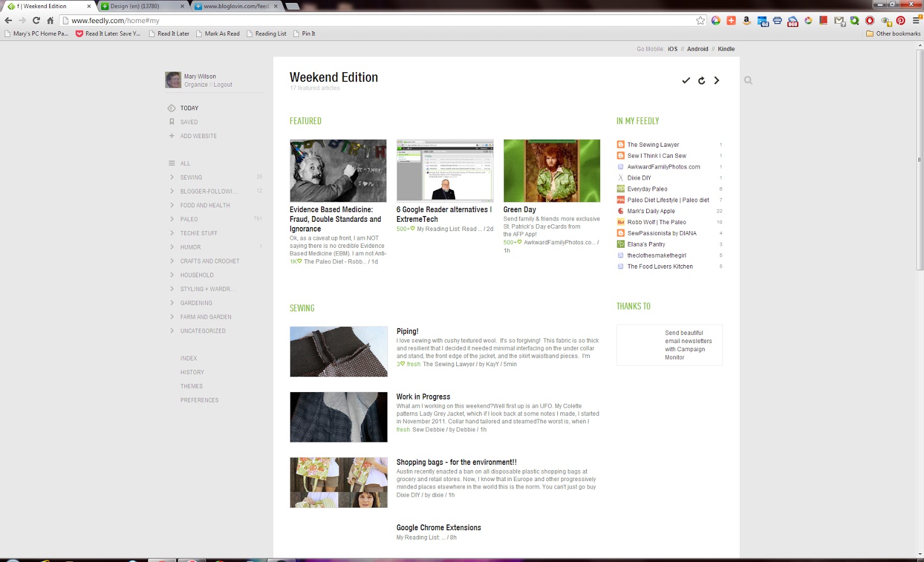This screenshot has height=562, width=924.
Task: Open the Green Day featured thumbnail
Action: [x=552, y=170]
